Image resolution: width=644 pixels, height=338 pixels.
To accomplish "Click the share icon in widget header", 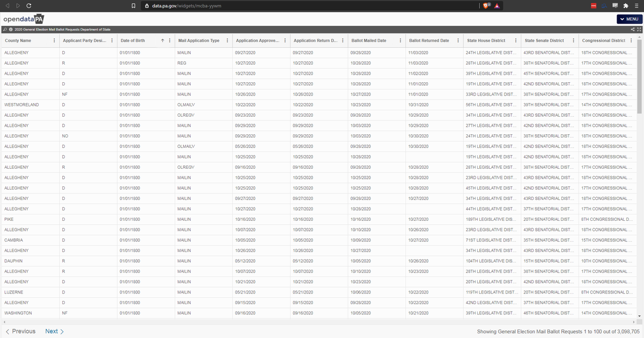I will coord(633,29).
